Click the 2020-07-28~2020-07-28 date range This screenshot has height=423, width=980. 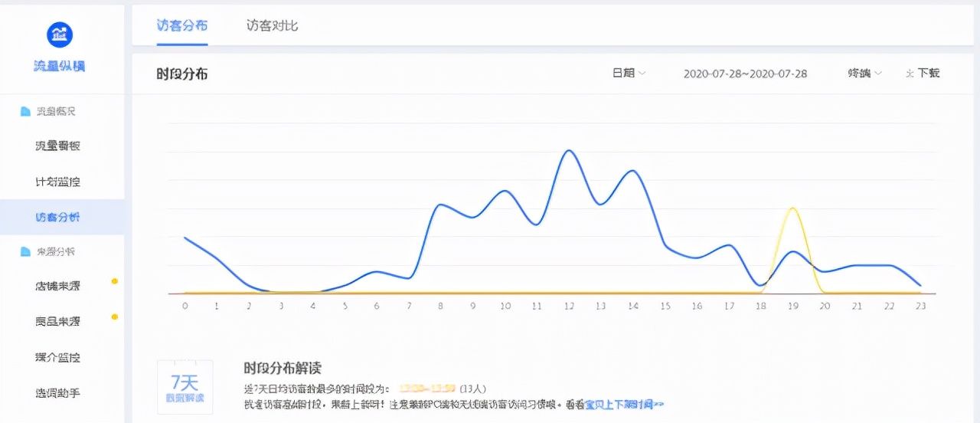[x=745, y=74]
